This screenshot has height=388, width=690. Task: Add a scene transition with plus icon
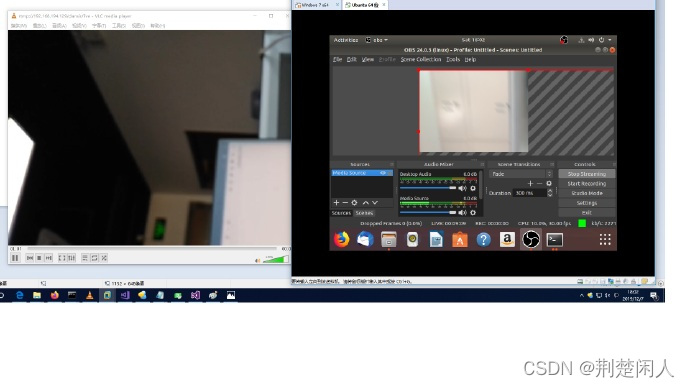tap(530, 183)
